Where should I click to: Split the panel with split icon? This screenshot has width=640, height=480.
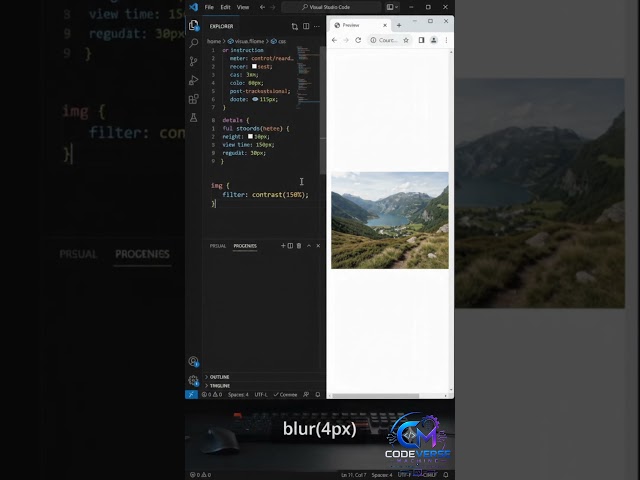(x=290, y=246)
